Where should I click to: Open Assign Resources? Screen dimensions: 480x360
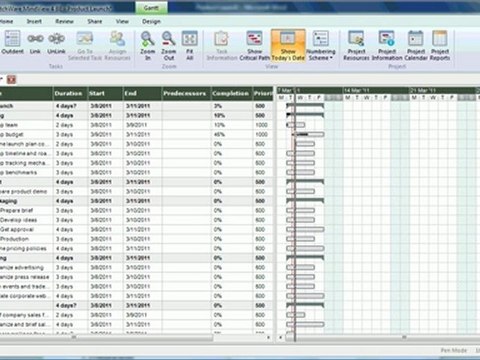(x=117, y=46)
